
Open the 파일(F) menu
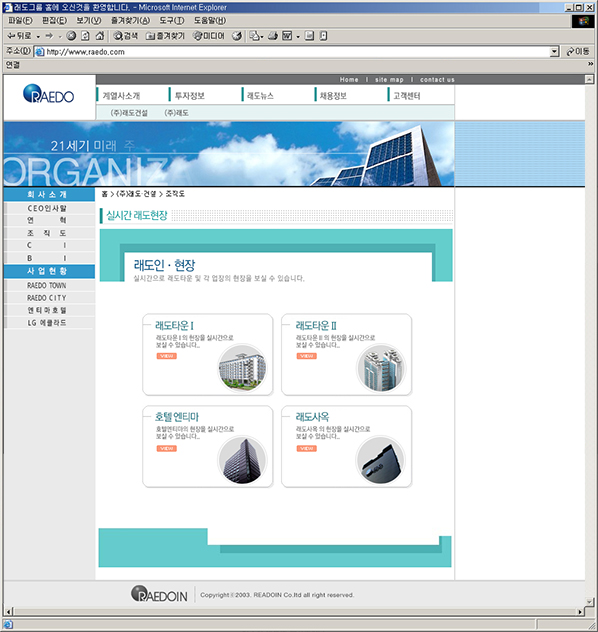pyautogui.click(x=20, y=21)
